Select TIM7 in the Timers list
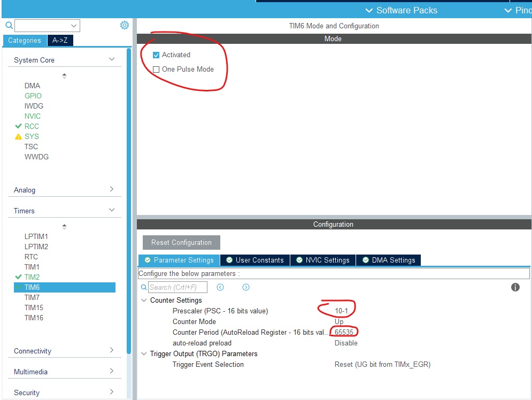Viewport: 532px width, 400px height. click(x=32, y=297)
